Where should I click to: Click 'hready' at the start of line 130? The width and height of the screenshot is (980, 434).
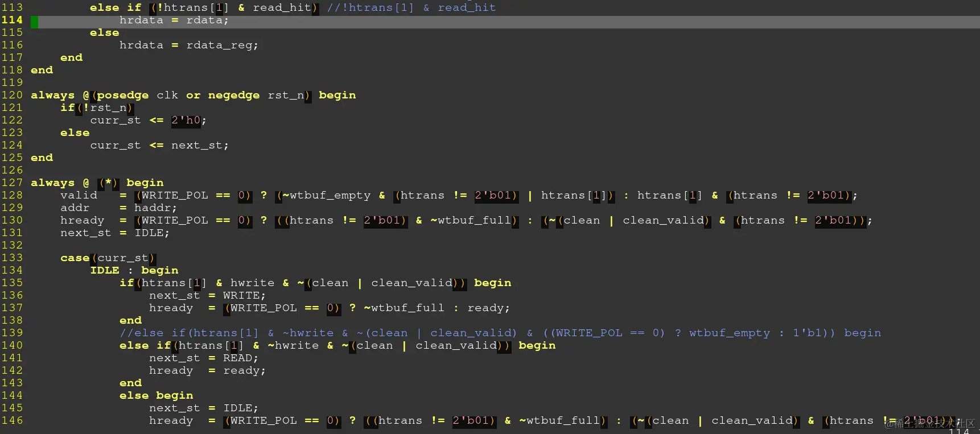(83, 221)
